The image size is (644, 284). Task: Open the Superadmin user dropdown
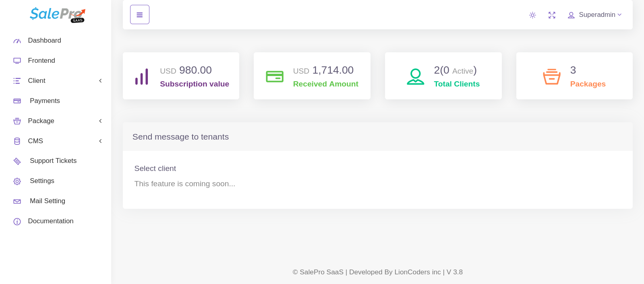click(x=595, y=15)
